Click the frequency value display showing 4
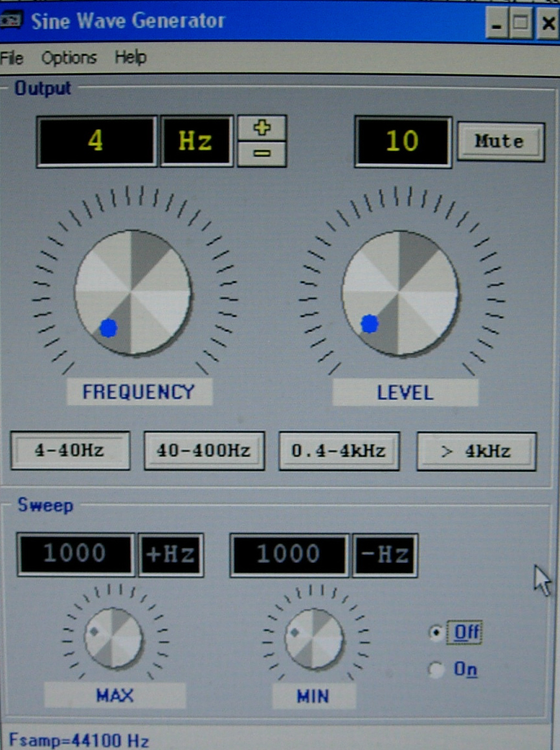The image size is (560, 750). [x=96, y=141]
